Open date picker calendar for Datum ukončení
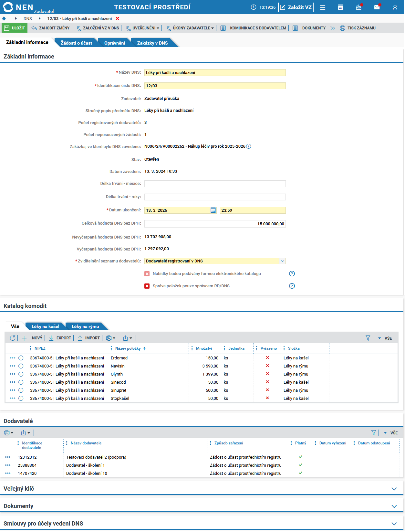Viewport: 405px width, 532px height. click(x=213, y=210)
